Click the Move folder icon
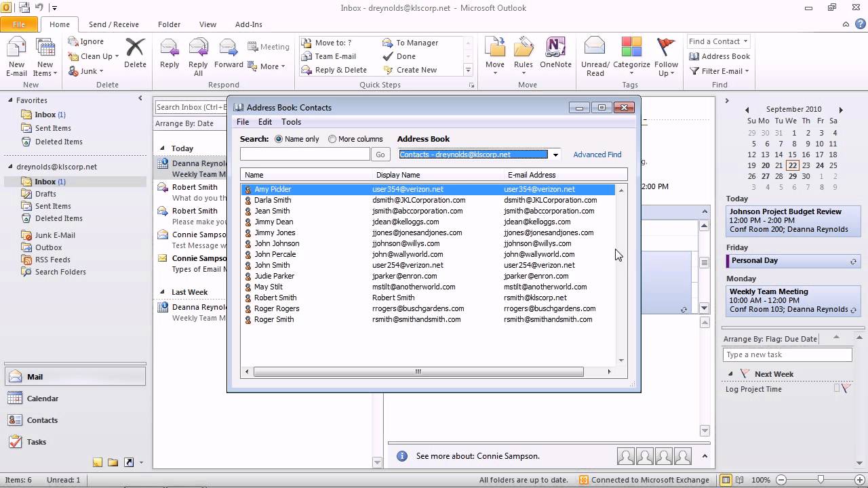The height and width of the screenshot is (488, 868). coord(495,47)
